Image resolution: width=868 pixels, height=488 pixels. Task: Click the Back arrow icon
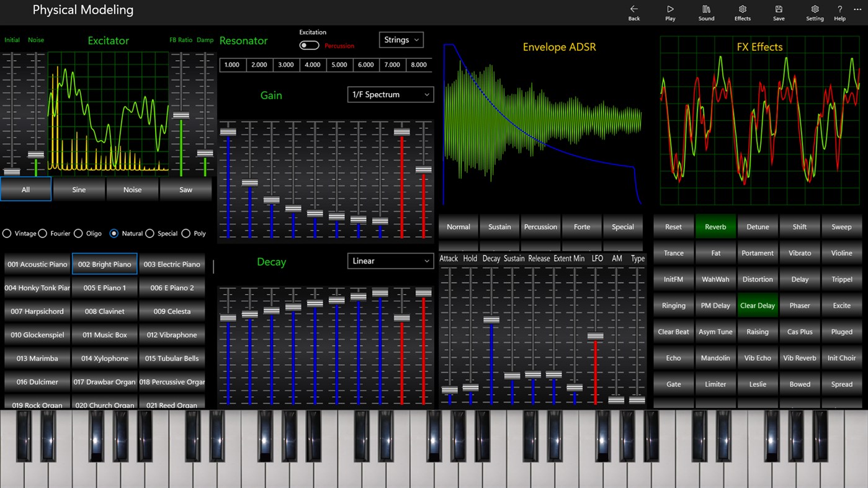(x=633, y=12)
